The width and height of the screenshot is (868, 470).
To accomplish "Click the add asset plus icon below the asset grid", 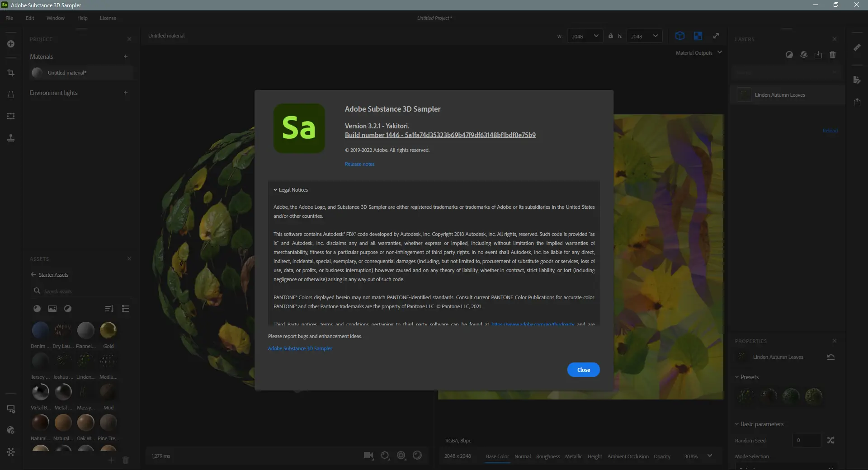I will (x=111, y=460).
